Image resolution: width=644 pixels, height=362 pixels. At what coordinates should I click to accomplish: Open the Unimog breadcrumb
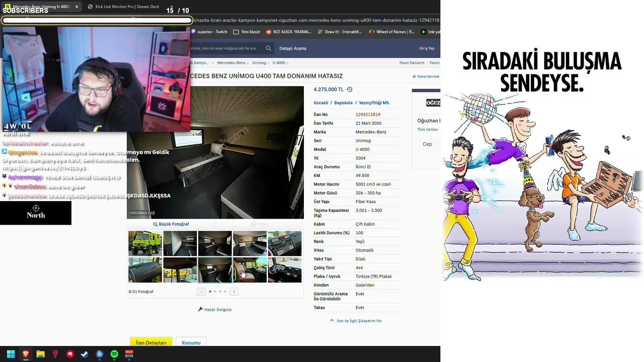pos(259,63)
